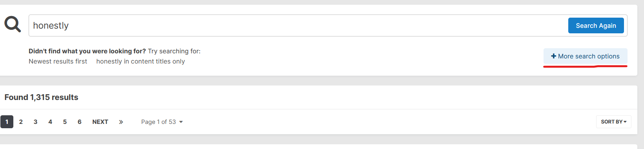The width and height of the screenshot is (644, 149).
Task: Click the caret next to Page 1 of 53
Action: [181, 122]
